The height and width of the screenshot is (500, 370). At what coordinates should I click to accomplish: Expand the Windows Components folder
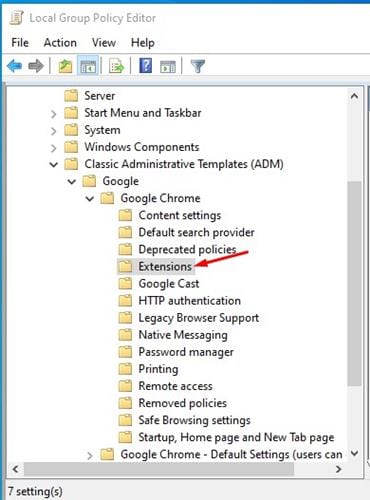click(x=53, y=147)
